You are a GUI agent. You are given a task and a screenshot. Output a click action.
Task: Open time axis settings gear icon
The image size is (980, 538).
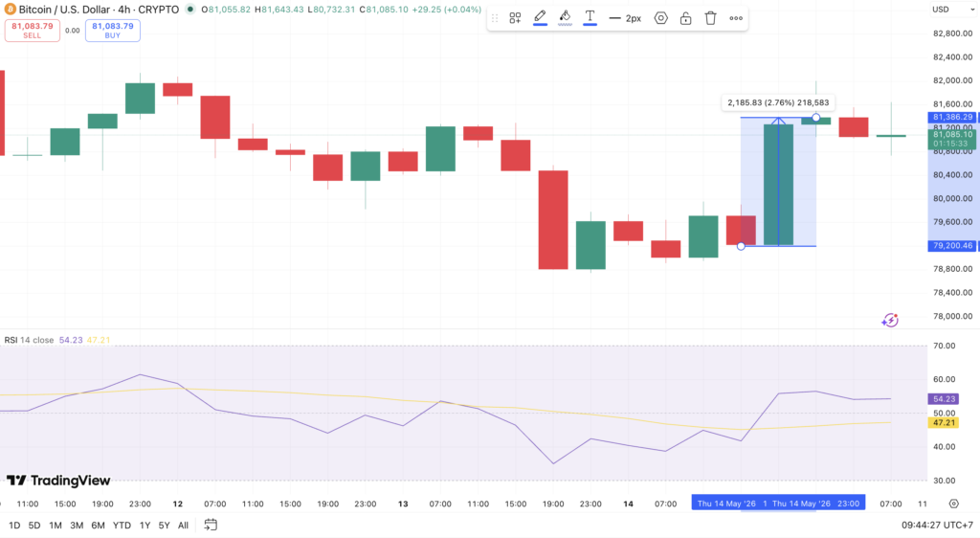click(954, 504)
